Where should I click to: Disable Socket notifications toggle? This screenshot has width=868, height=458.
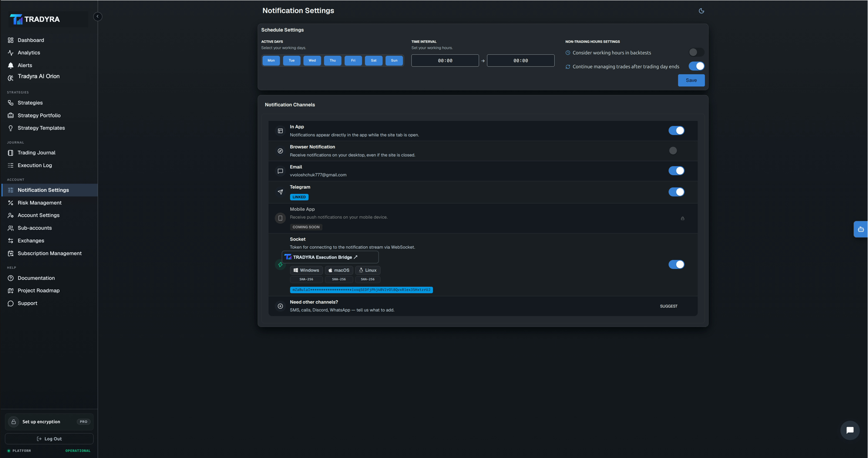pos(676,265)
